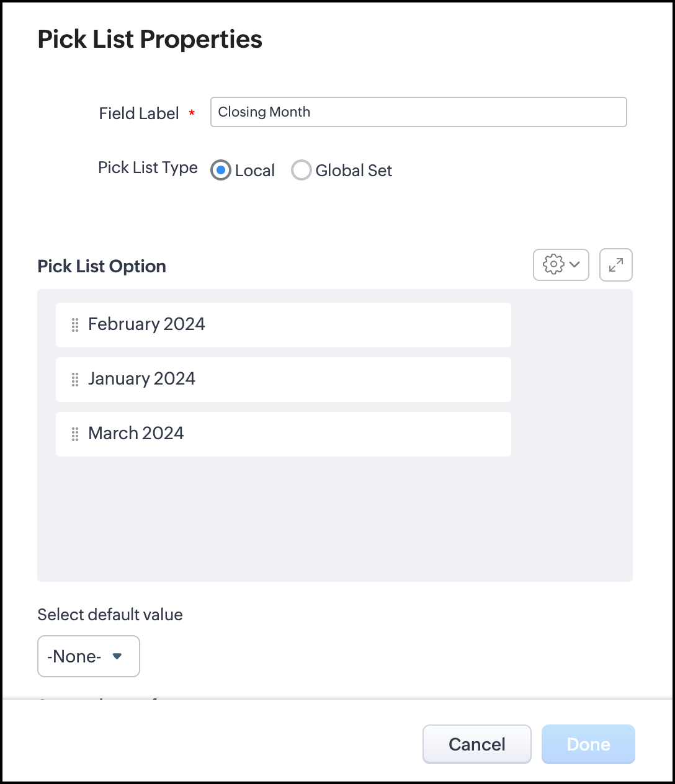Select the Local pick list type

(x=221, y=170)
